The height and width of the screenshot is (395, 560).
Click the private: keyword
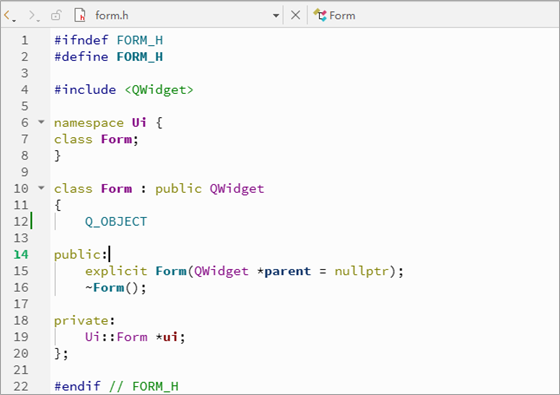84,321
